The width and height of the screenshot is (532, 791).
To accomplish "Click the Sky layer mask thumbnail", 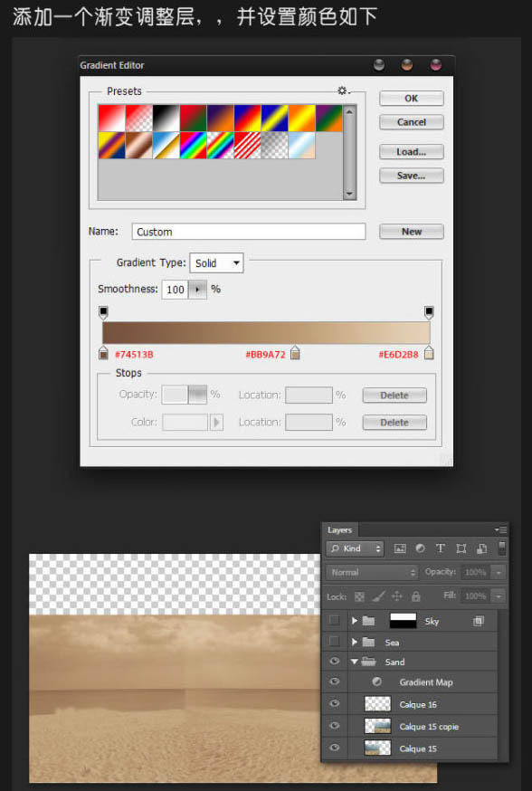I will (404, 621).
